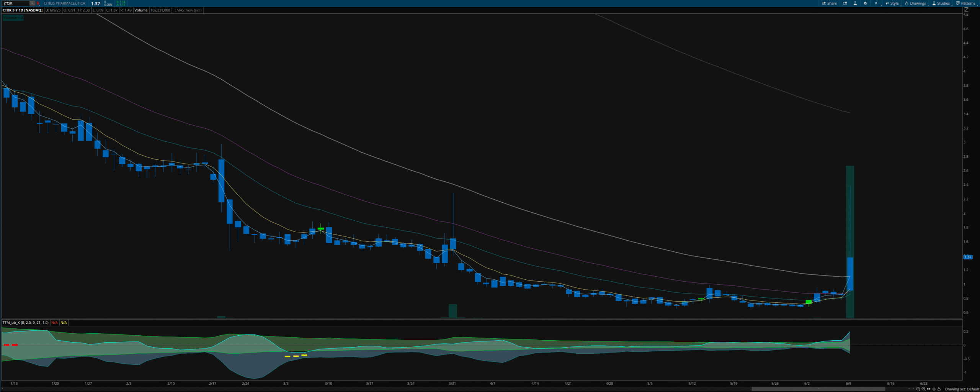Click the Share chart button
Image resolution: width=980 pixels, height=392 pixels.
829,3
